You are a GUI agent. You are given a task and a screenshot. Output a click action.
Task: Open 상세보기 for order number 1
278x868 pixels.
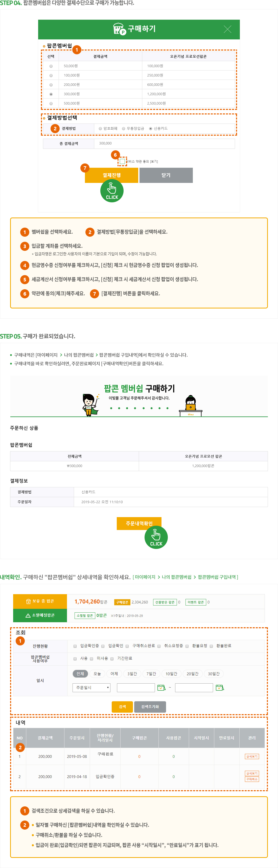[252, 756]
